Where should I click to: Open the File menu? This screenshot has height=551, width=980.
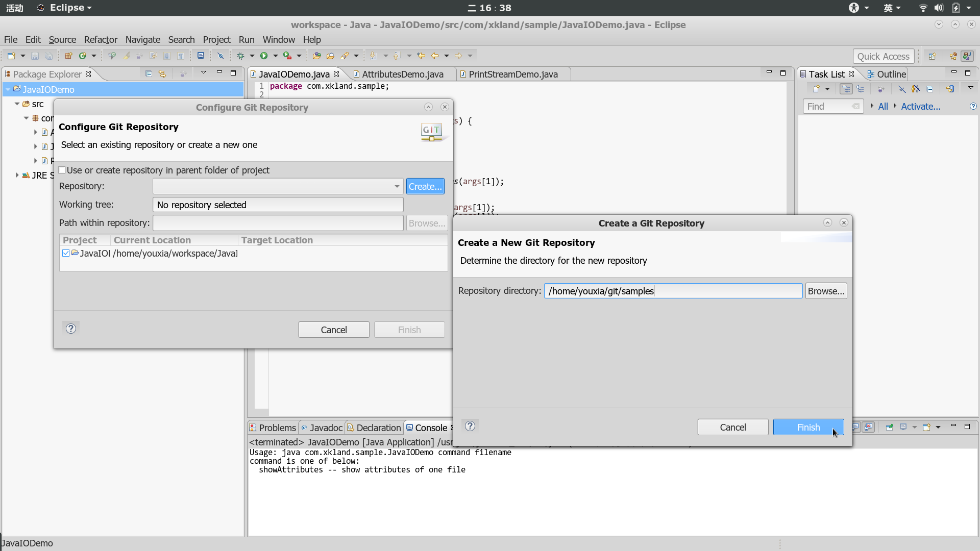(11, 39)
